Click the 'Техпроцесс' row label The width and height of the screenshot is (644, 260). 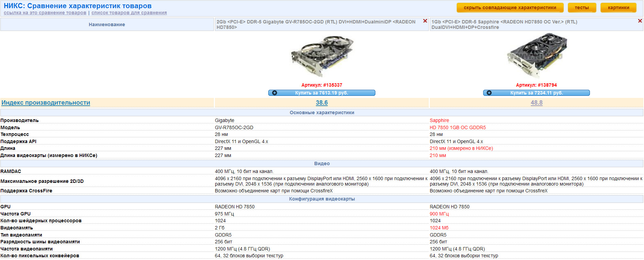coord(15,134)
